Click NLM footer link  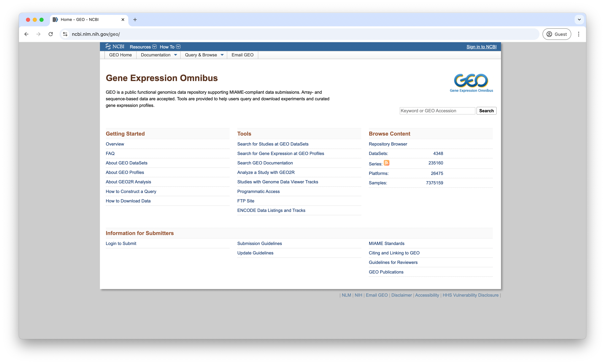346,295
